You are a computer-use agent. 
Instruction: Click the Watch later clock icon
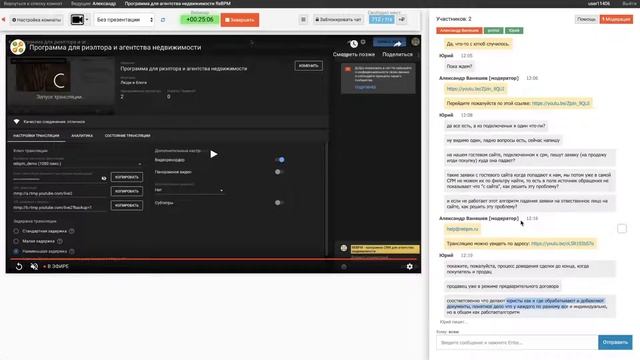tap(354, 44)
